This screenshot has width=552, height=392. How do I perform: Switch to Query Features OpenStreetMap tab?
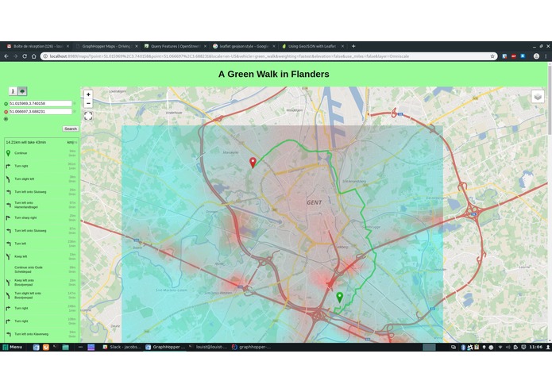point(175,46)
